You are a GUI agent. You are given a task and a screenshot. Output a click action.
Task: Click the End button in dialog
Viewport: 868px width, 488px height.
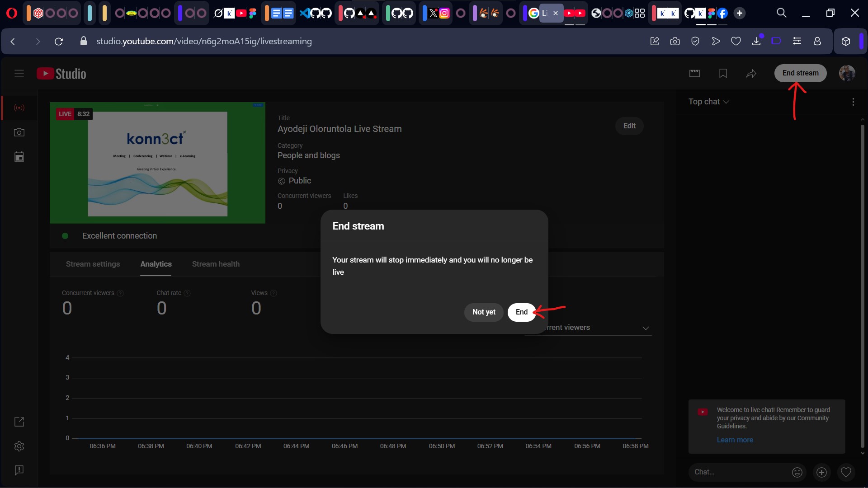(x=521, y=312)
